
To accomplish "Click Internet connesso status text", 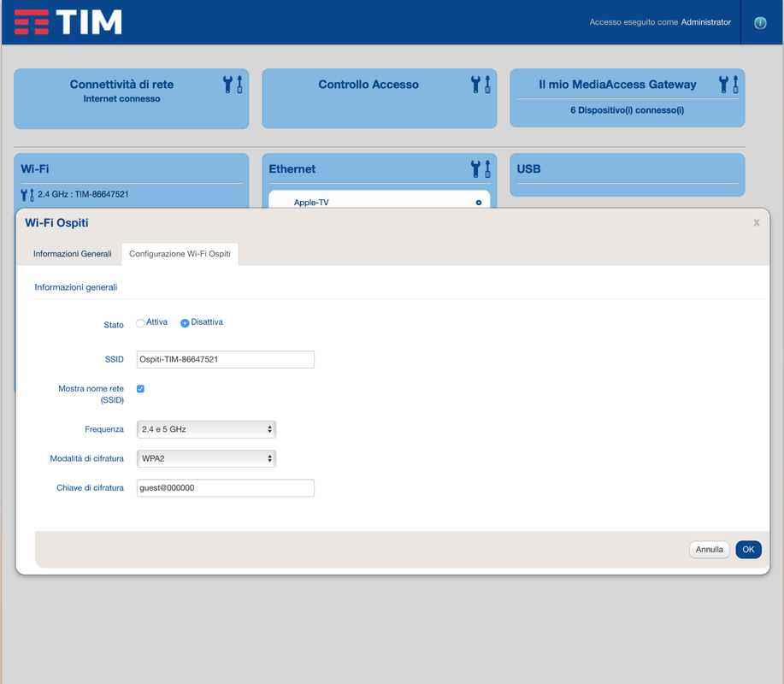I will coord(121,99).
